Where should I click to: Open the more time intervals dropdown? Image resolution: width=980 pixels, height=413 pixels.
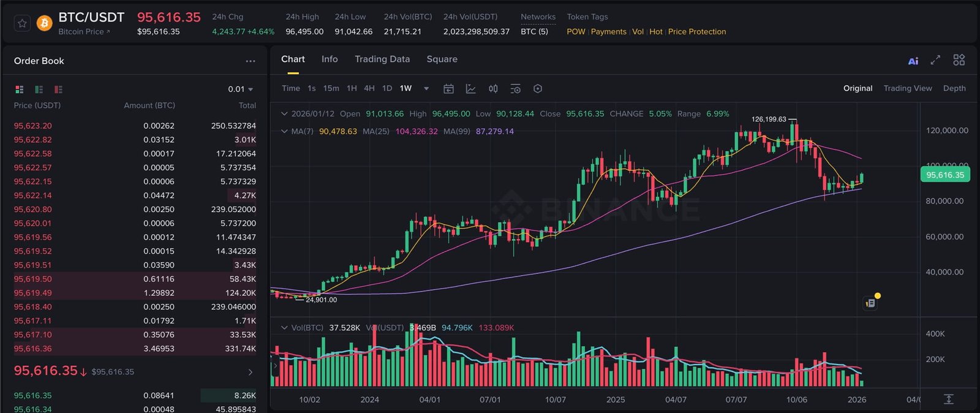426,89
